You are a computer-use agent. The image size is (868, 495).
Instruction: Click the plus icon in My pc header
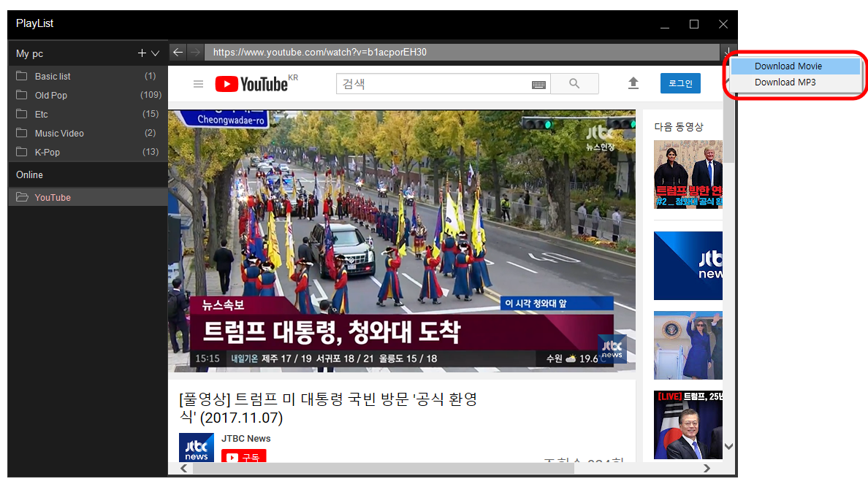142,53
